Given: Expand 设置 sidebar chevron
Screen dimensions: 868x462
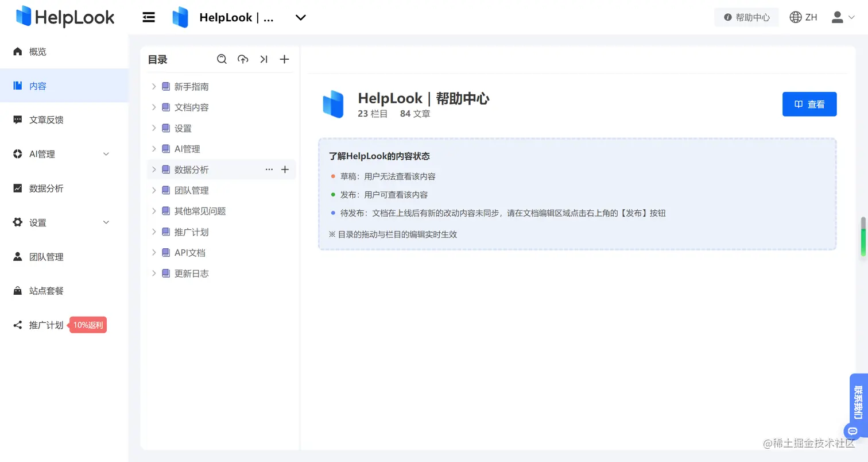Looking at the screenshot, I should coord(106,222).
